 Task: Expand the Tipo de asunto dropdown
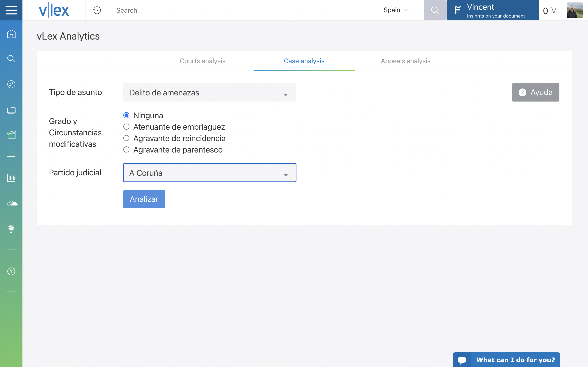click(209, 93)
